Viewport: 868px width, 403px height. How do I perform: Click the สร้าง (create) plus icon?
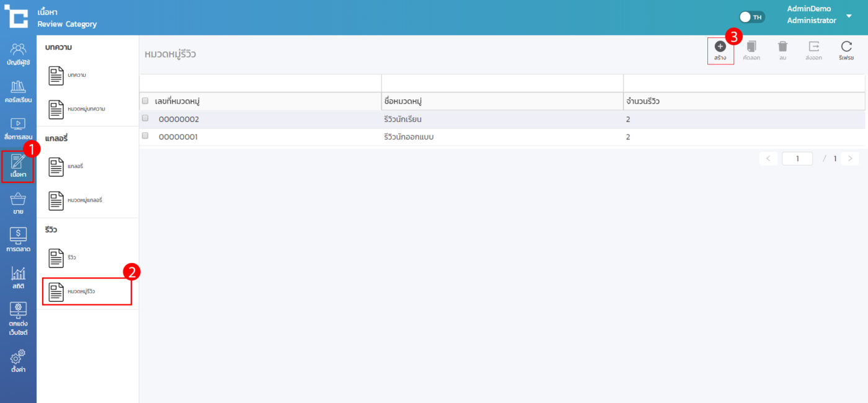point(720,46)
